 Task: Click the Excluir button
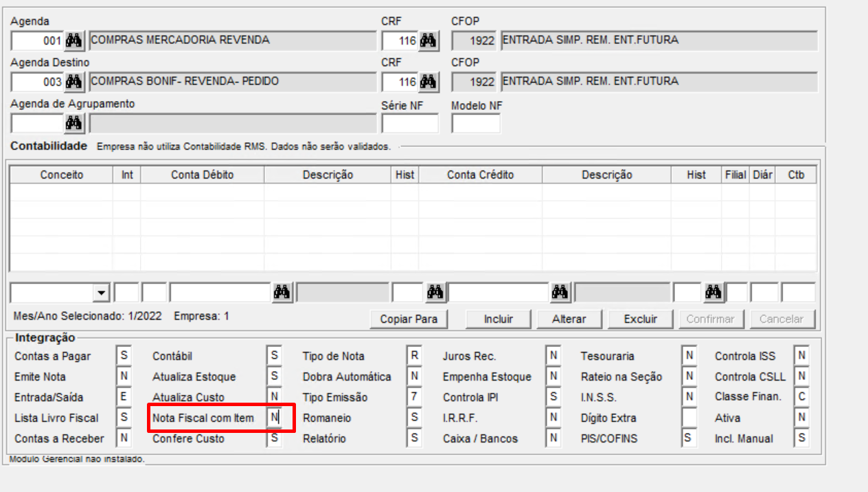click(641, 319)
